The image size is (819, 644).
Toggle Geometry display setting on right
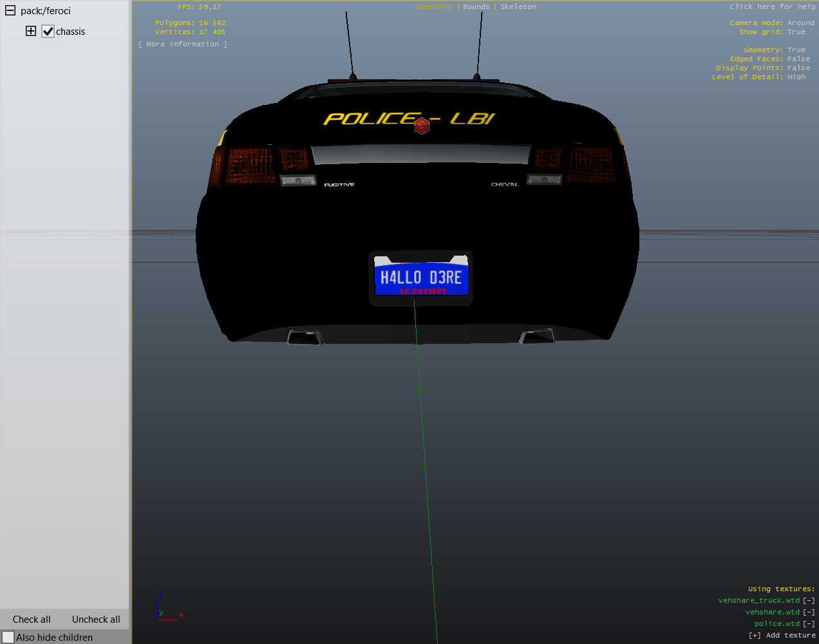[x=796, y=50]
